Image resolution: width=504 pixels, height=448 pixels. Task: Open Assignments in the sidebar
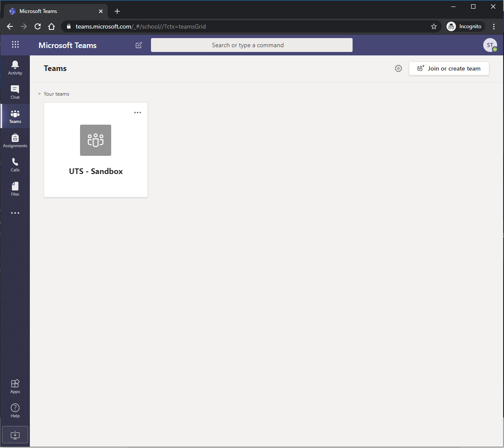[x=15, y=141]
